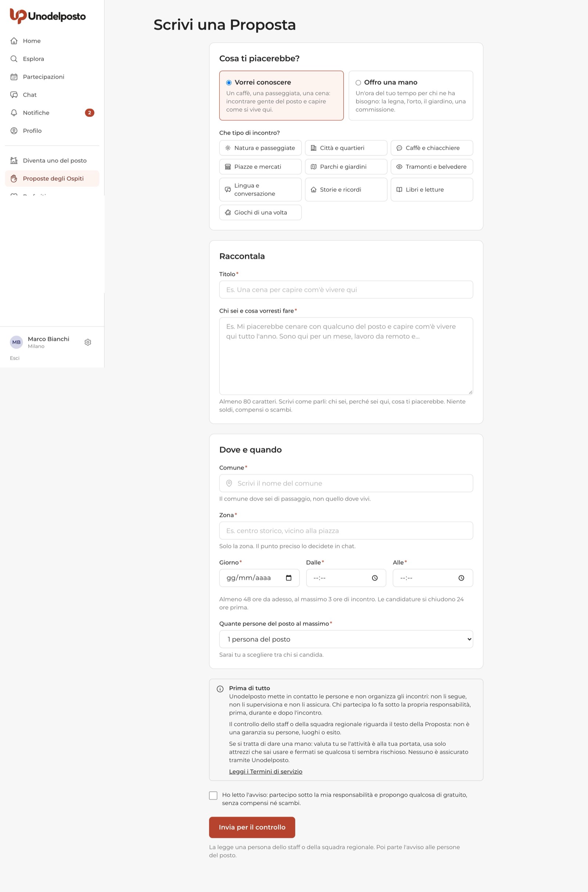Focus the Titolo input field
Screen dimensions: 588x892
click(x=346, y=290)
